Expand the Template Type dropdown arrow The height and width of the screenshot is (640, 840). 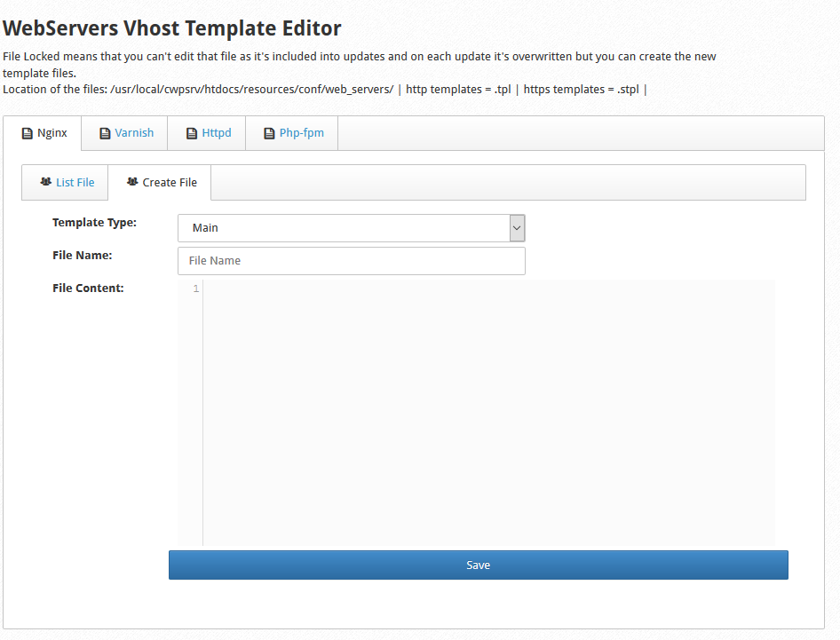point(517,228)
